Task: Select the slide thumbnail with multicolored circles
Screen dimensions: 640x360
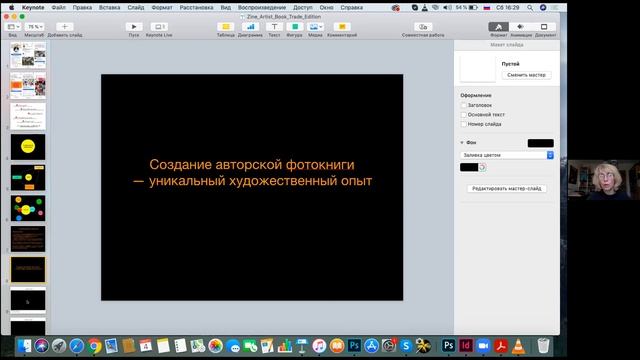Action: (28, 208)
